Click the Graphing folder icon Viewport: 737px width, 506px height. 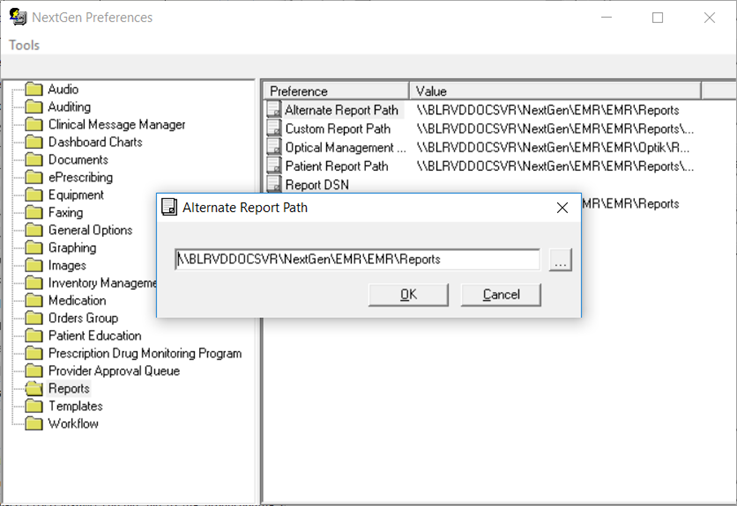click(33, 248)
